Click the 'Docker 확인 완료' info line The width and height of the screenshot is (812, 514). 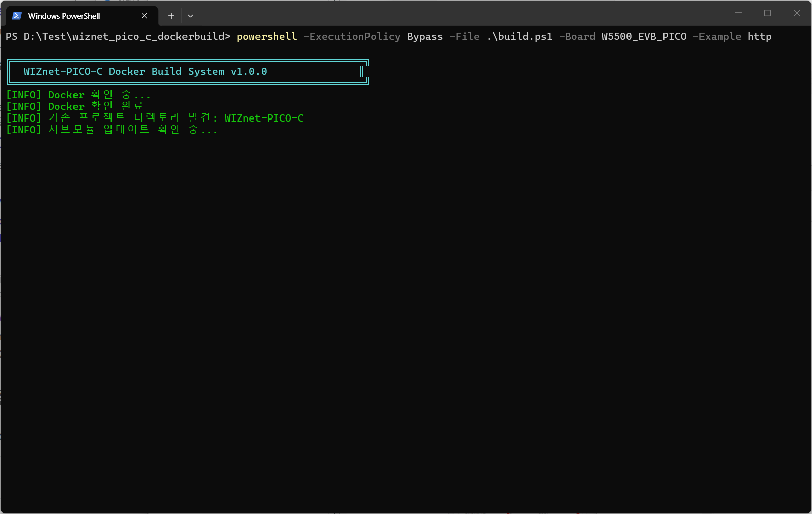95,106
